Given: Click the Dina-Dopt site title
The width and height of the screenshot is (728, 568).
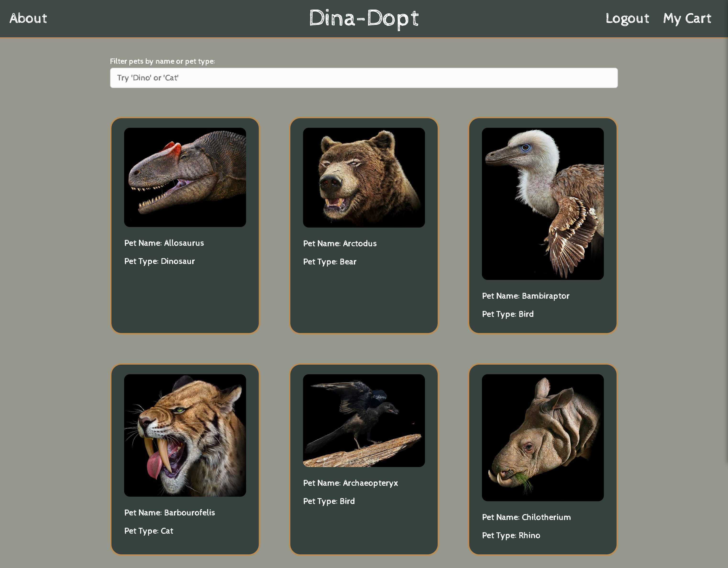Looking at the screenshot, I should pyautogui.click(x=364, y=18).
